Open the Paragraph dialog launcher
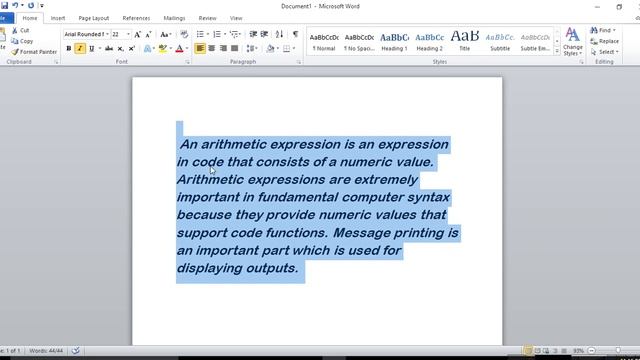The height and width of the screenshot is (360, 640). (299, 62)
